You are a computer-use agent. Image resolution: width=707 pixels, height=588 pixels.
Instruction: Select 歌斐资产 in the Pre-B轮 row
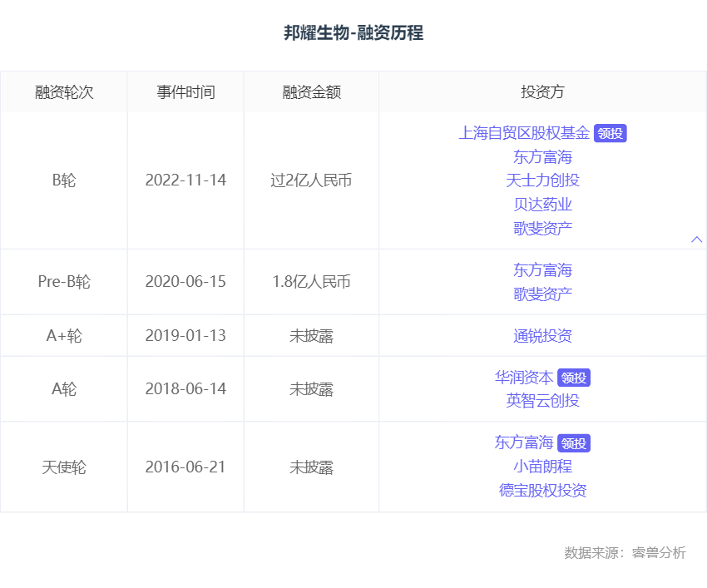click(542, 294)
